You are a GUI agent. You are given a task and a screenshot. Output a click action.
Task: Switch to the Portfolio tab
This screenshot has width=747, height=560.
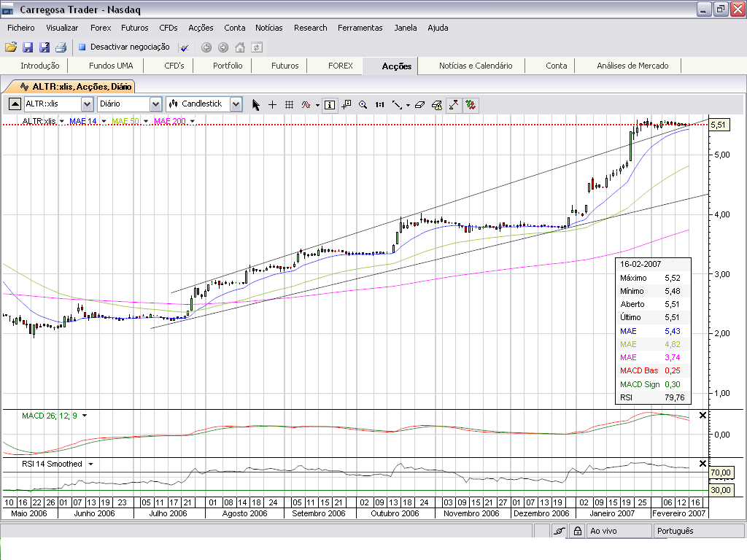pos(228,66)
